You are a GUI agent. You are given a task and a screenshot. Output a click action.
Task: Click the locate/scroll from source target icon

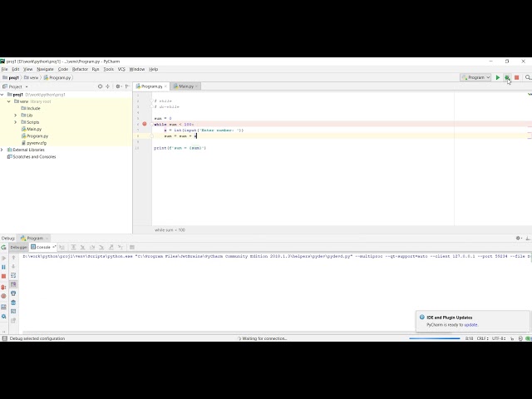pos(100,86)
